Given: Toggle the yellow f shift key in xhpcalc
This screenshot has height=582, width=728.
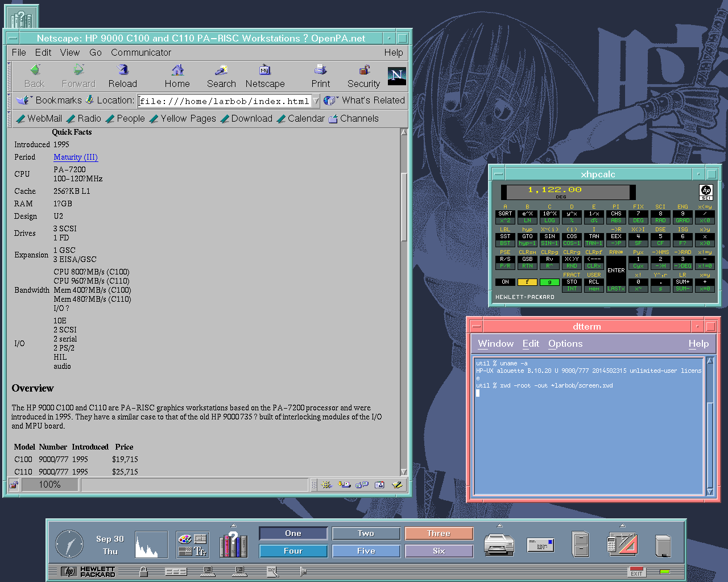Looking at the screenshot, I should click(527, 282).
